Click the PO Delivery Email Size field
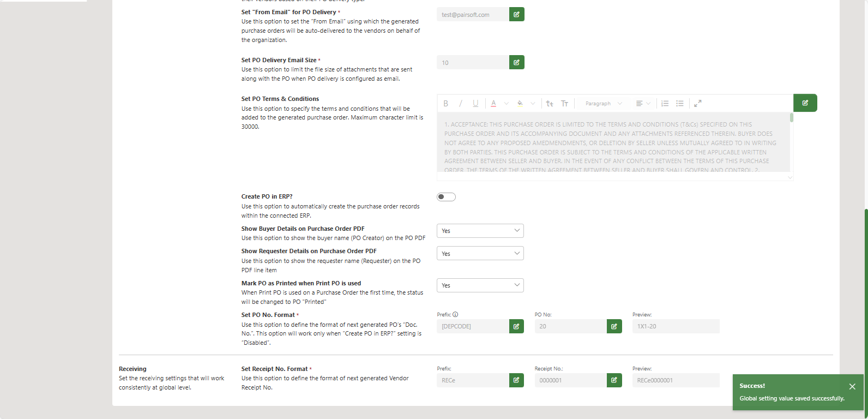 click(x=473, y=63)
